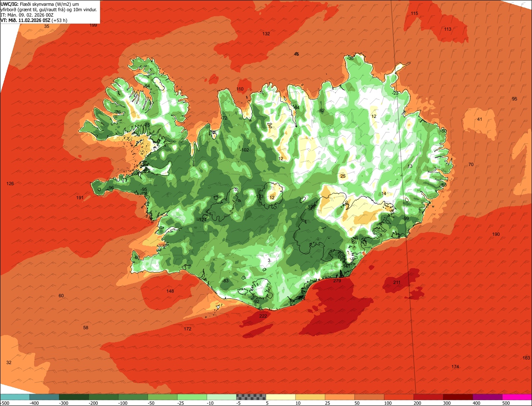This screenshot has width=532, height=406.
Task: Click the land value -133 beside the glacier outline
Action: [x=259, y=196]
